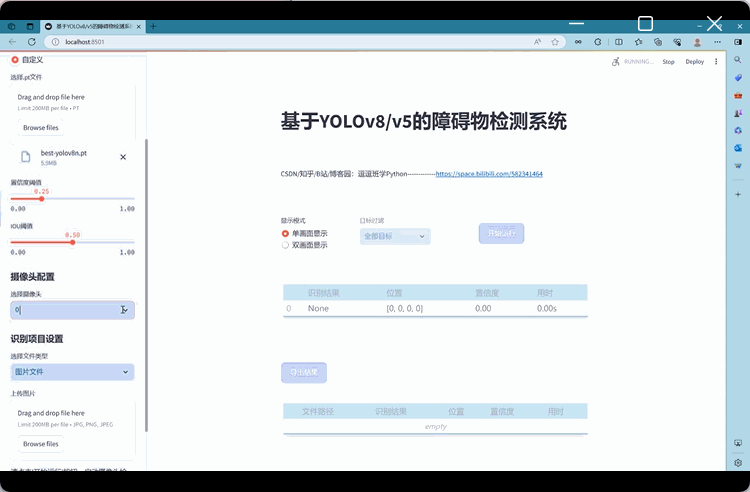Click the 文件路径 column header

pos(318,412)
